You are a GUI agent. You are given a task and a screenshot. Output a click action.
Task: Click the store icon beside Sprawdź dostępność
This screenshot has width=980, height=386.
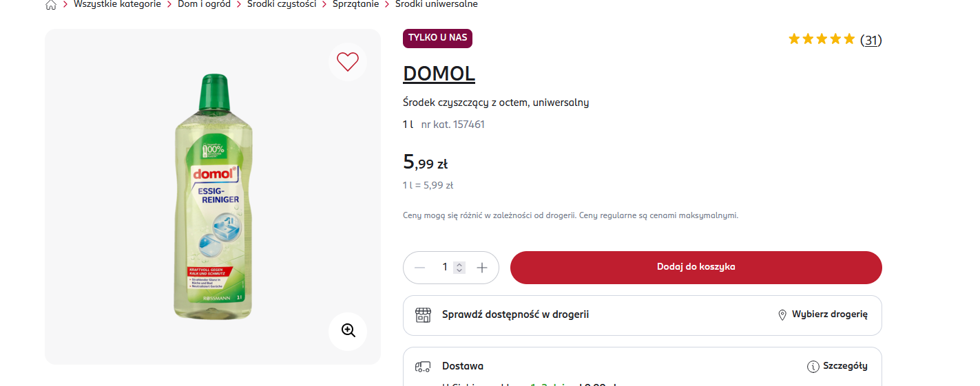pyautogui.click(x=423, y=315)
